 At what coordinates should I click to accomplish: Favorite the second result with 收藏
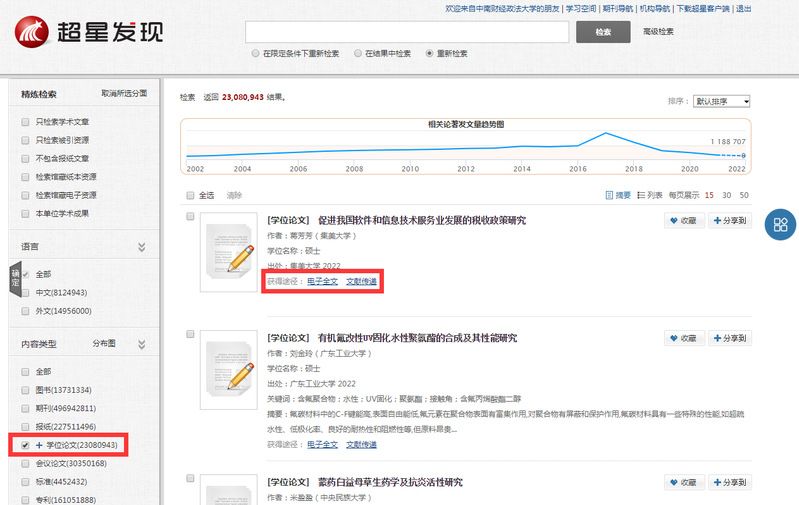click(x=686, y=338)
